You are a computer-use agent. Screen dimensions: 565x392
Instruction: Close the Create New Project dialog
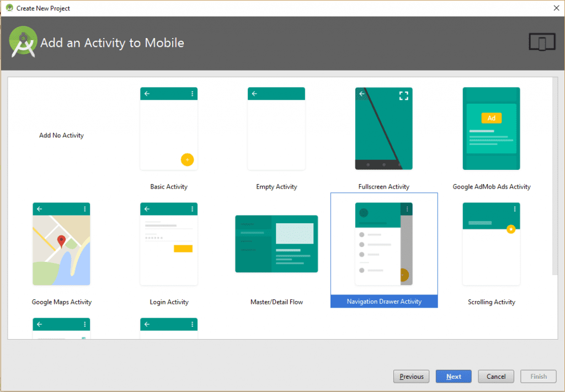click(x=556, y=8)
